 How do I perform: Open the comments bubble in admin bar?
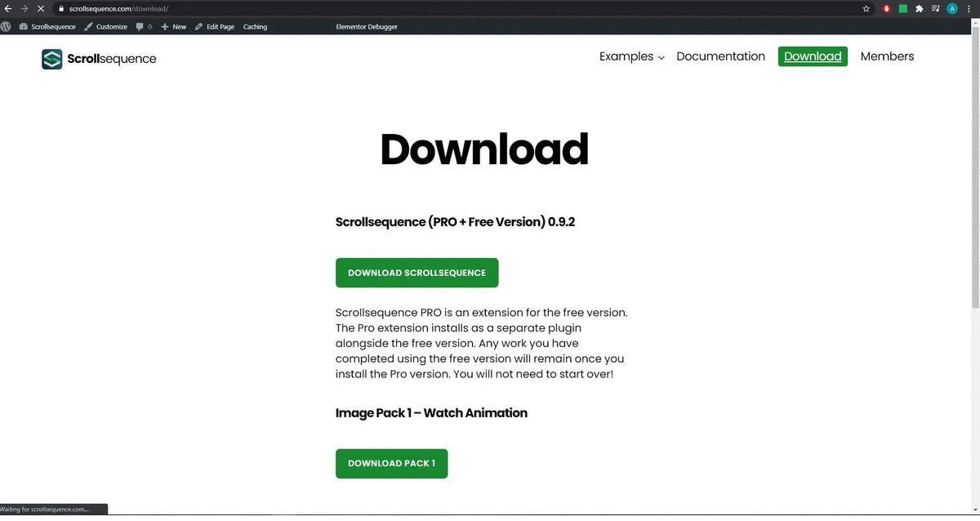click(144, 26)
